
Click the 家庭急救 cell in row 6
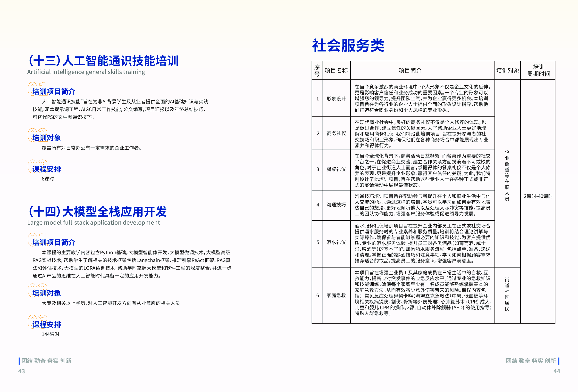coord(336,295)
